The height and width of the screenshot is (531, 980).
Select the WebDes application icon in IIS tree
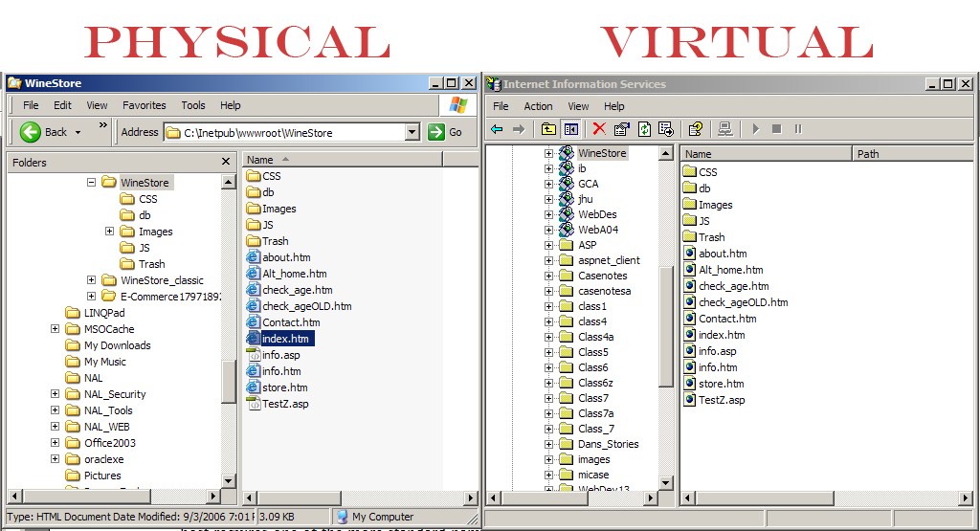tap(567, 214)
